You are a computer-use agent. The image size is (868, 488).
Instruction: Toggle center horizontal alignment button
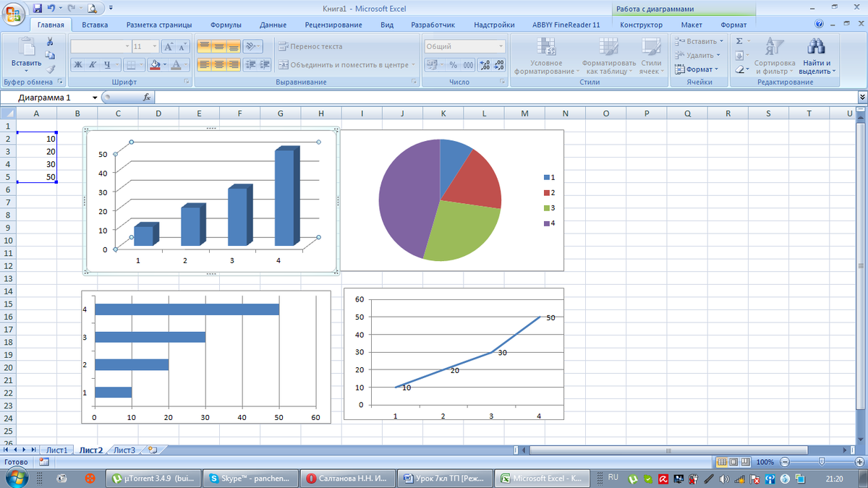tap(219, 65)
